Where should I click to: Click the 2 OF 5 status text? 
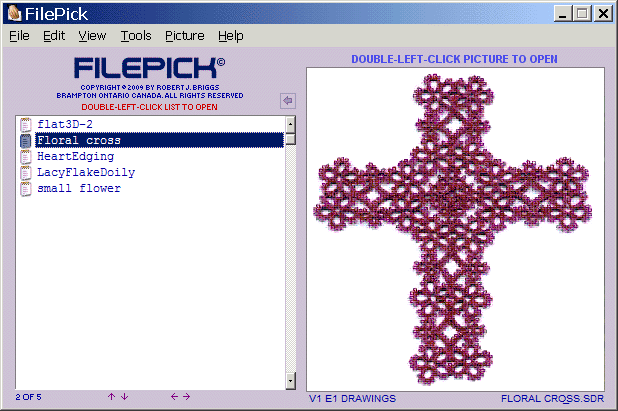pos(28,397)
